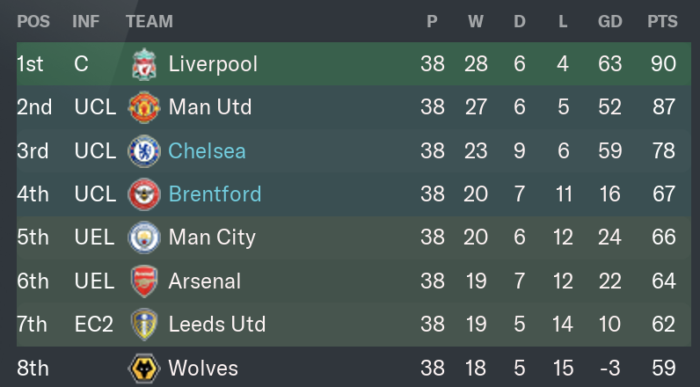This screenshot has height=387, width=700.
Task: Sort standings by POS header
Action: 33,21
